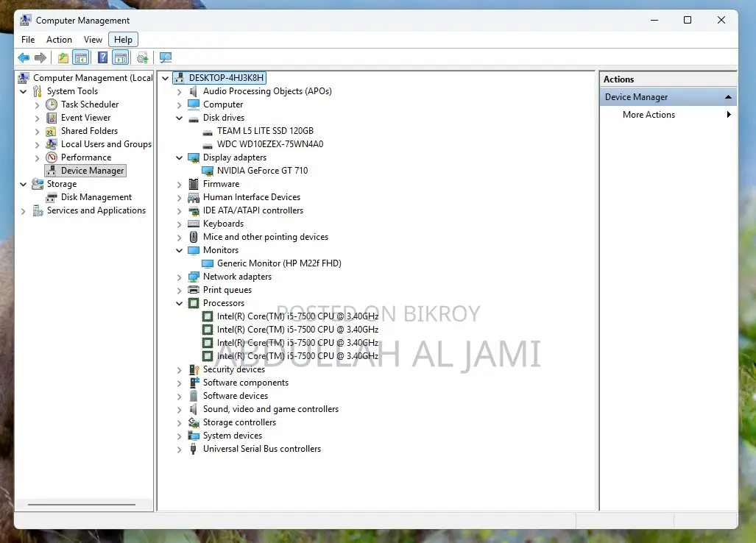756x543 pixels.
Task: Expand the Task Scheduler tree node
Action: pyautogui.click(x=37, y=105)
